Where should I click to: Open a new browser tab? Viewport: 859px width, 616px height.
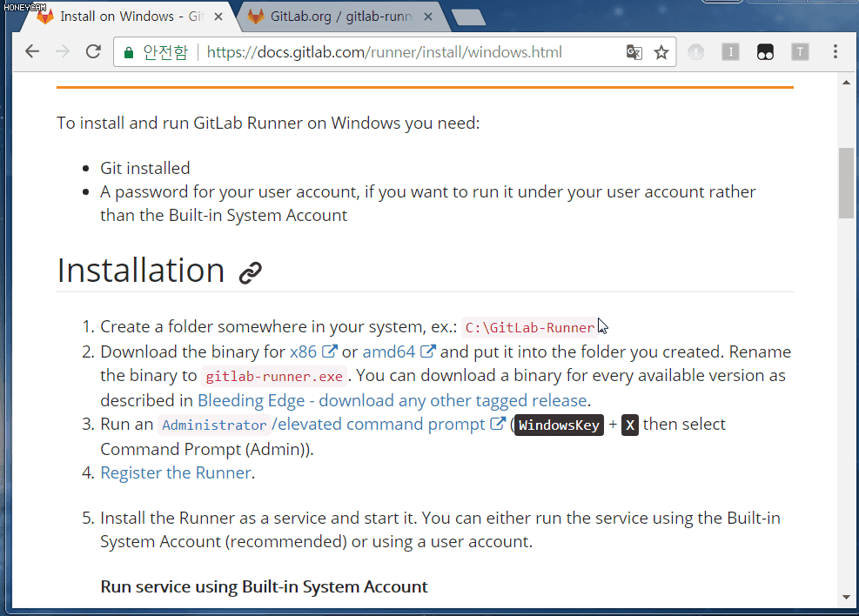tap(468, 17)
